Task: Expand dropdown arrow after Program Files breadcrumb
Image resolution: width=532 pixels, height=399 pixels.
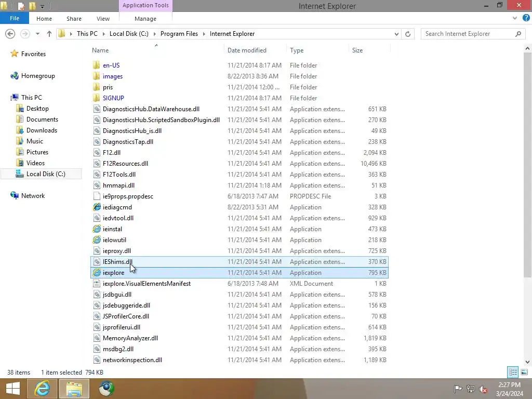Action: (204, 34)
